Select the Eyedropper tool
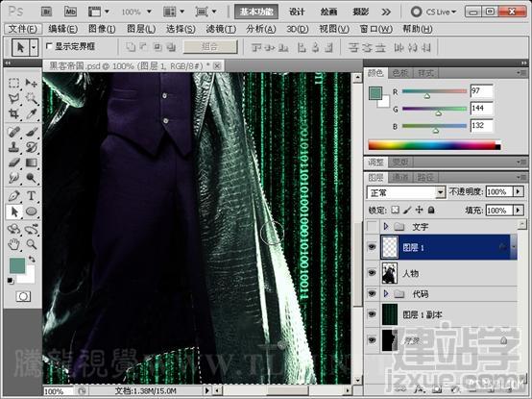532x399 pixels. pos(32,113)
